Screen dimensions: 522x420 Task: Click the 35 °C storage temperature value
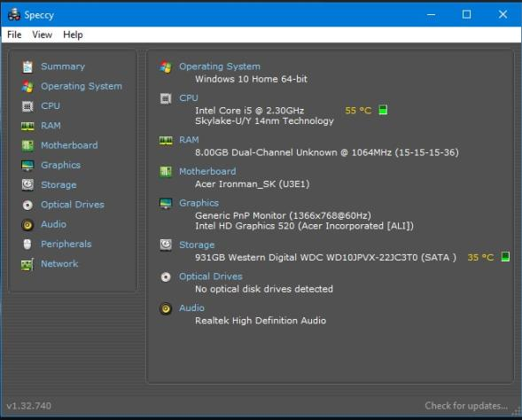pos(480,257)
